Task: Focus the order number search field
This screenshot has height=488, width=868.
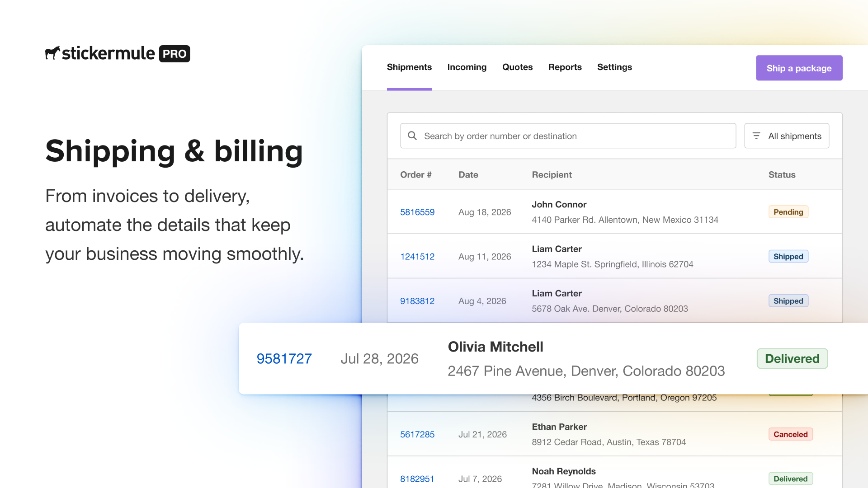Action: 568,136
